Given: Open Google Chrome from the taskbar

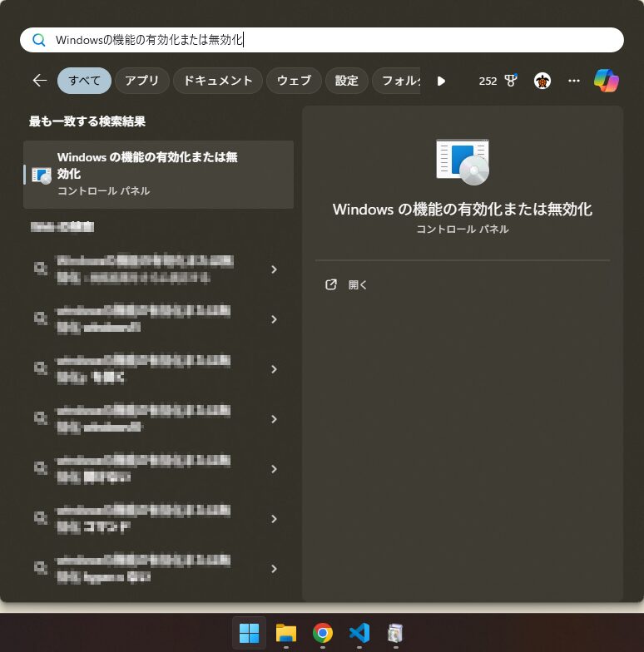Looking at the screenshot, I should 322,633.
